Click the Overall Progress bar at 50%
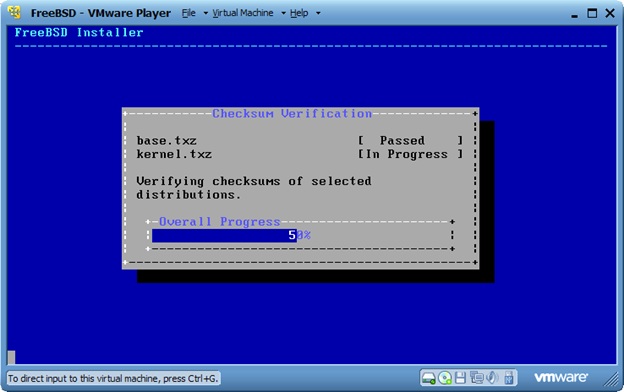The height and width of the screenshot is (392, 624). tap(301, 235)
